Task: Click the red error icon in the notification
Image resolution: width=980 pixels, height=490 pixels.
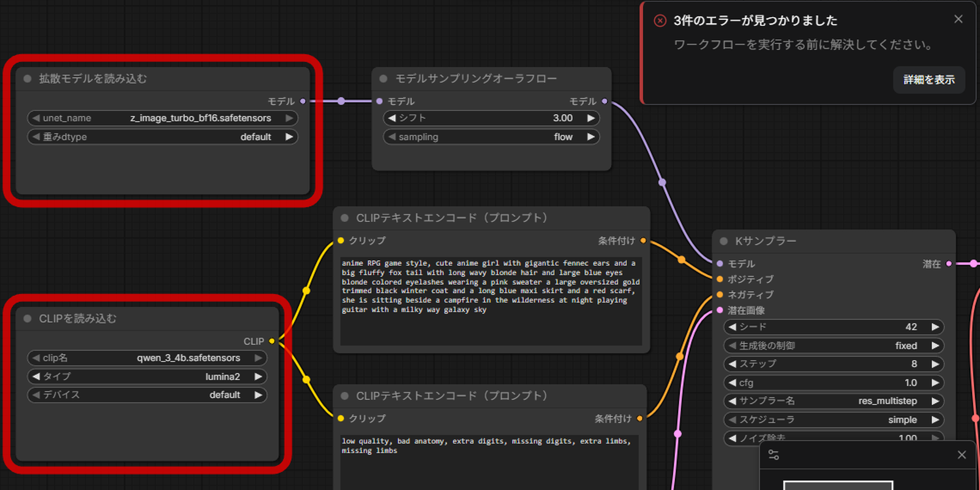Action: (660, 21)
